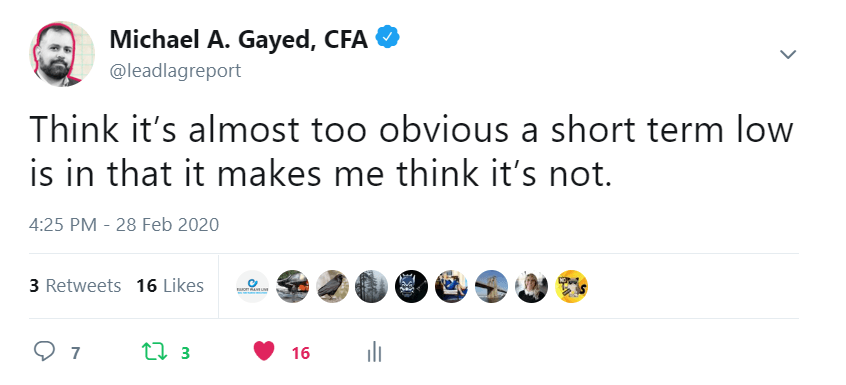Click the blue verified badge

(387, 38)
